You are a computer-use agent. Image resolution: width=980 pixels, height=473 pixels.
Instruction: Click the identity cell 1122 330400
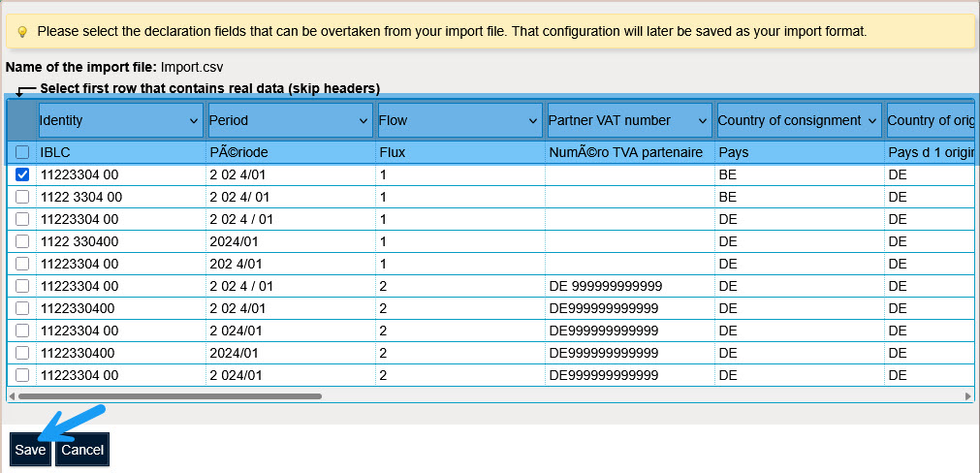pos(122,241)
